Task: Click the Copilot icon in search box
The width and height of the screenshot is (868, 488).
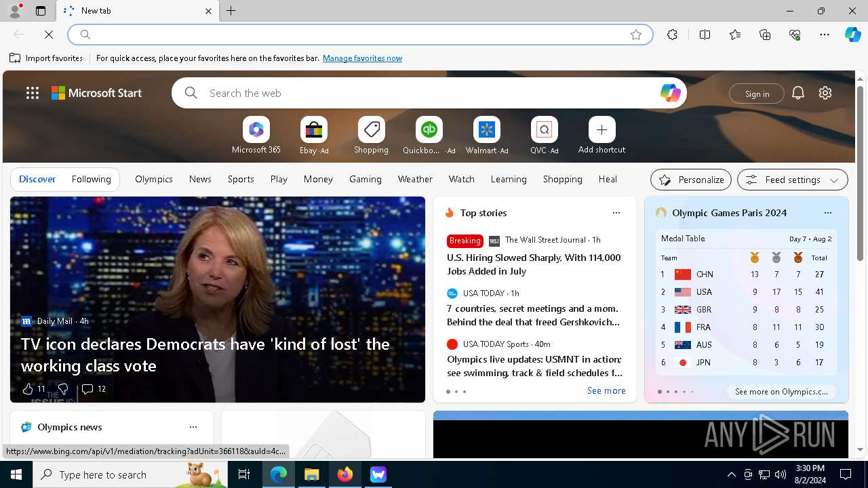Action: coord(670,93)
